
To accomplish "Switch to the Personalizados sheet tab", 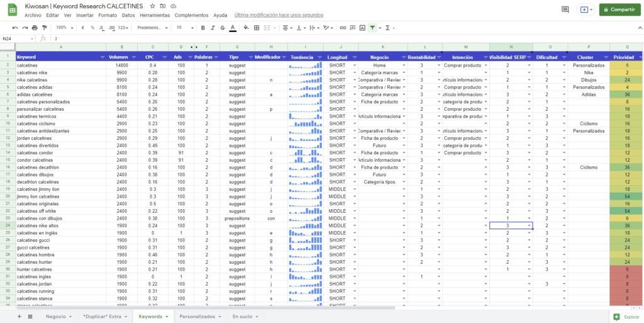I will 197,317.
